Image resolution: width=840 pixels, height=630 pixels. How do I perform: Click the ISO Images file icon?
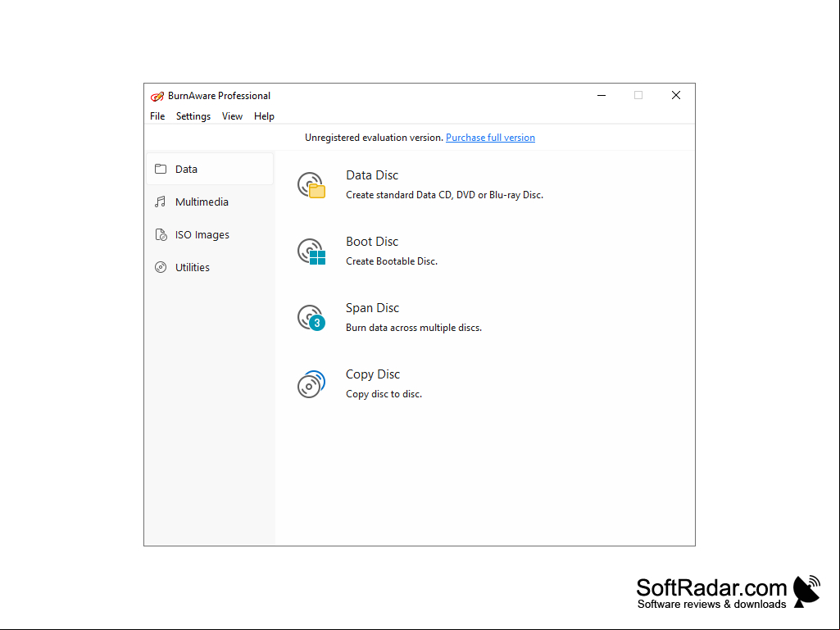(161, 234)
